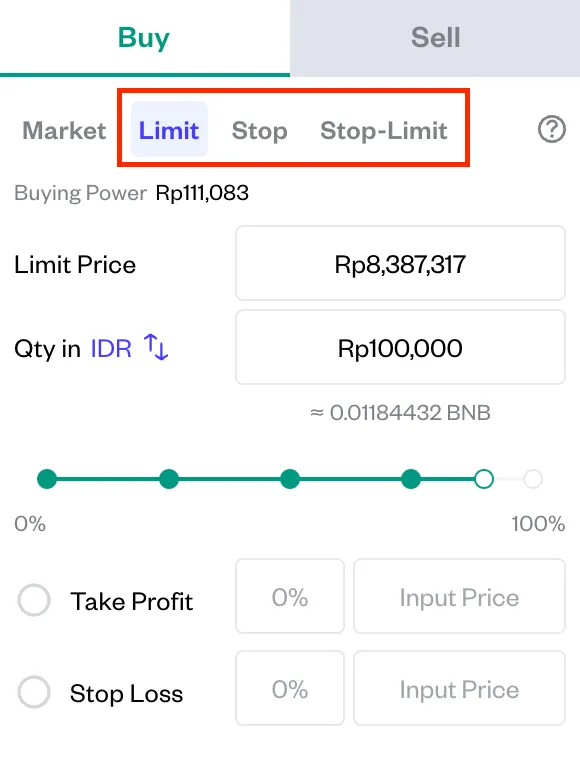Enable the Stop Loss radio option
This screenshot has width=580, height=783.
(x=34, y=692)
